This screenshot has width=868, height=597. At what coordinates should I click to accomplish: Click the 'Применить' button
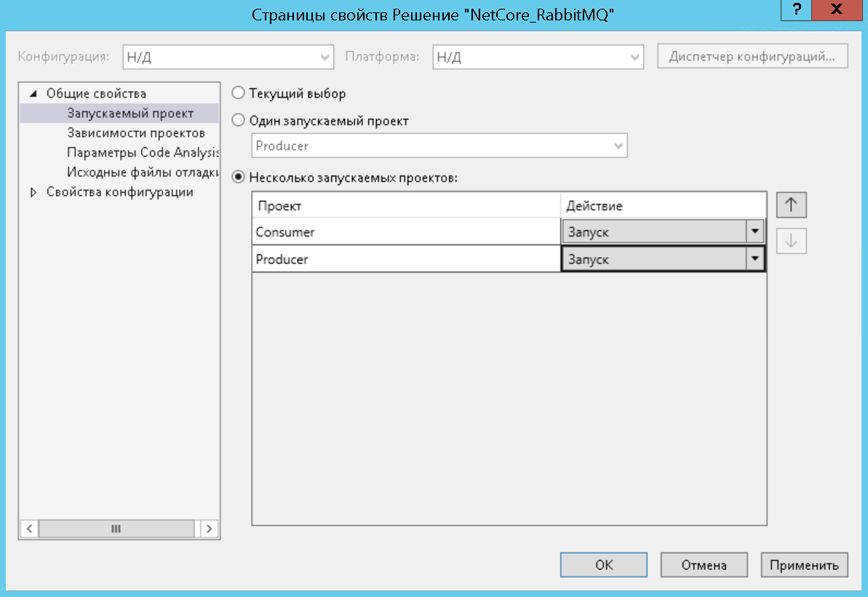804,565
